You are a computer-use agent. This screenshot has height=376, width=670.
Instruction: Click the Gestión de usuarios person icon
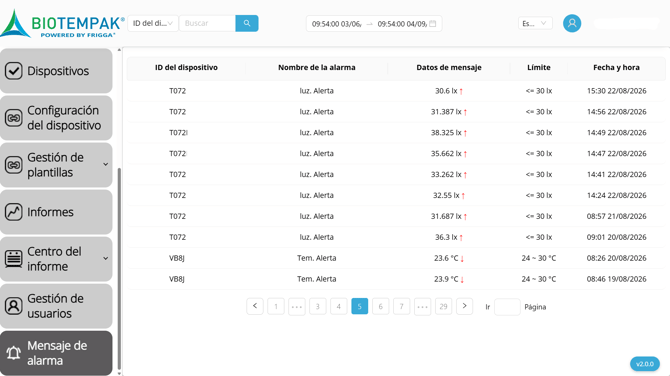pyautogui.click(x=14, y=306)
